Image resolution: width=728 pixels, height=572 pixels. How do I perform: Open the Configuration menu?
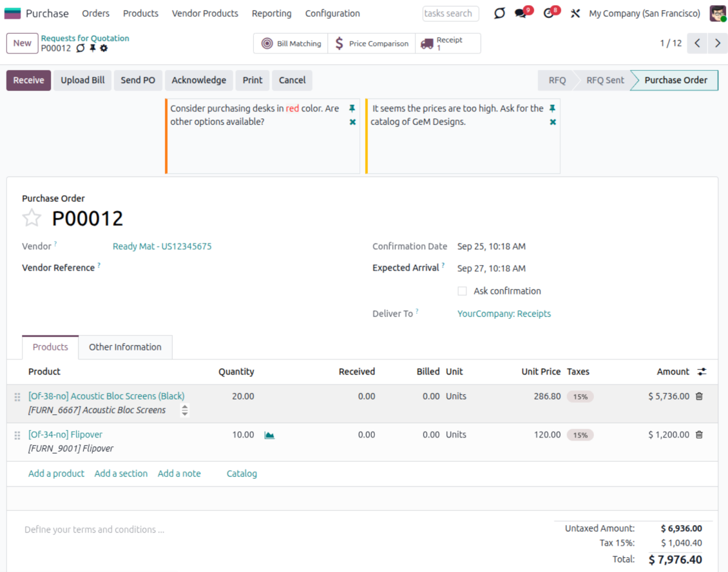(332, 14)
